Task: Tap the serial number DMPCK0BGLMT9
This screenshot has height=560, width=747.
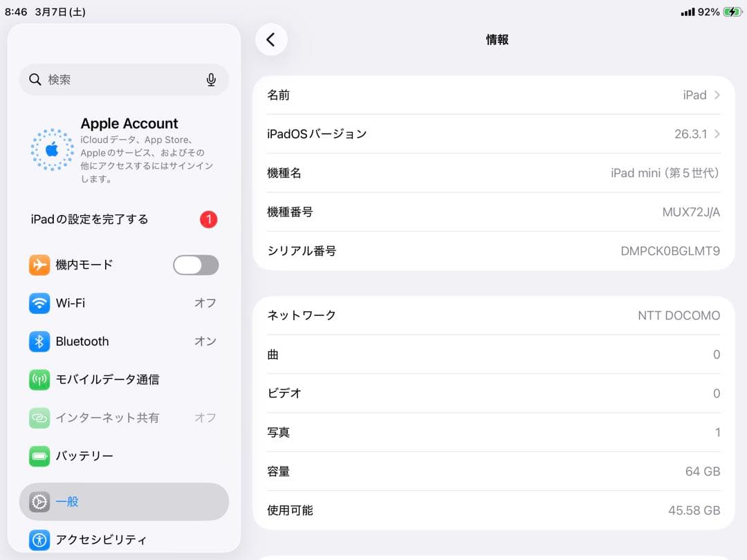Action: click(x=670, y=251)
